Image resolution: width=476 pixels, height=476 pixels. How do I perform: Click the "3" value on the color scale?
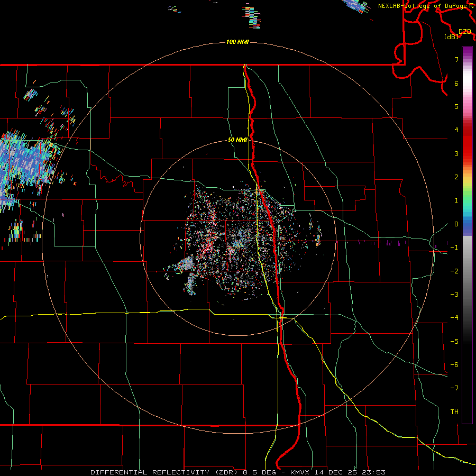(x=456, y=153)
